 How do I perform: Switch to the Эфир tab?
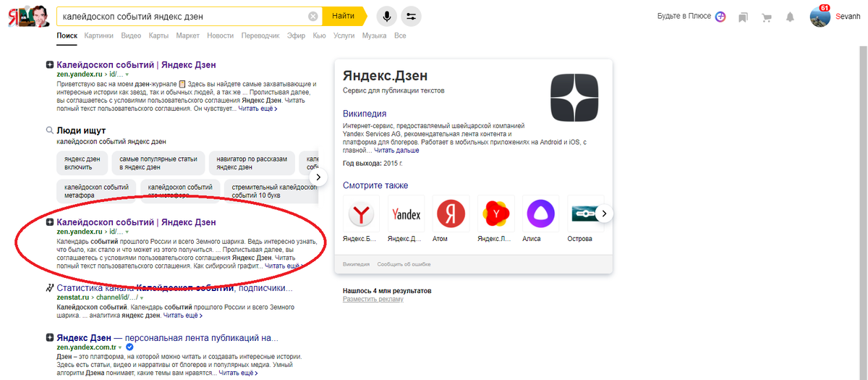click(296, 35)
